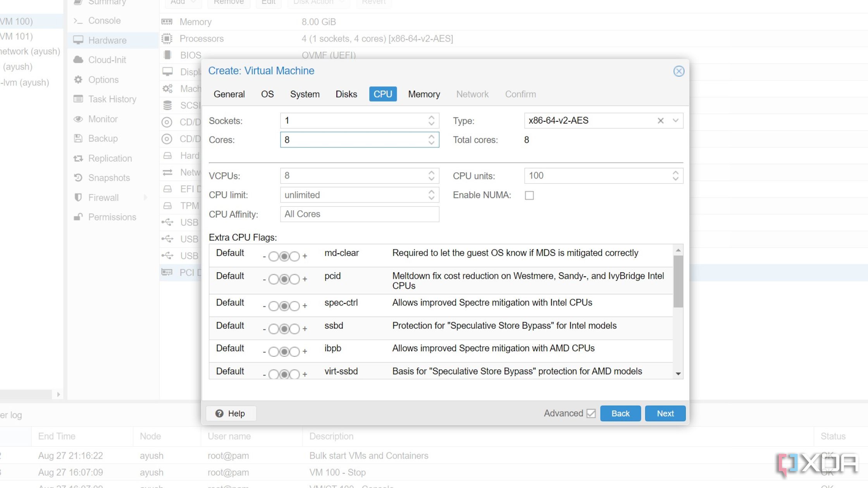Viewport: 868px width, 488px height.
Task: Switch to the Memory tab
Action: [x=424, y=94]
